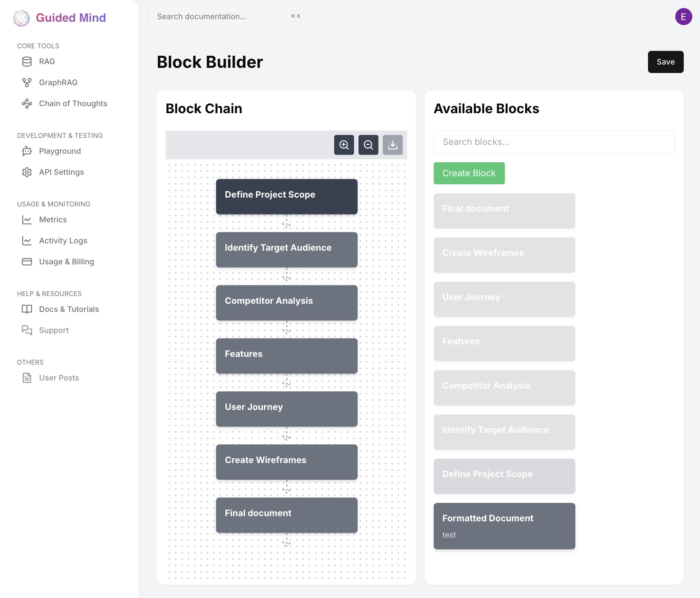
Task: Click the API Settings gear icon
Action: (27, 172)
